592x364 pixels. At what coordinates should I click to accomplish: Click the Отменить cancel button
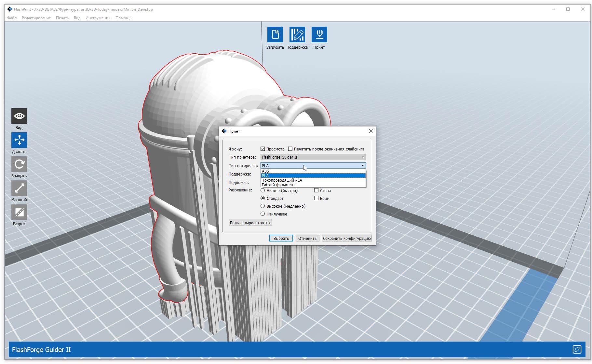pyautogui.click(x=307, y=238)
